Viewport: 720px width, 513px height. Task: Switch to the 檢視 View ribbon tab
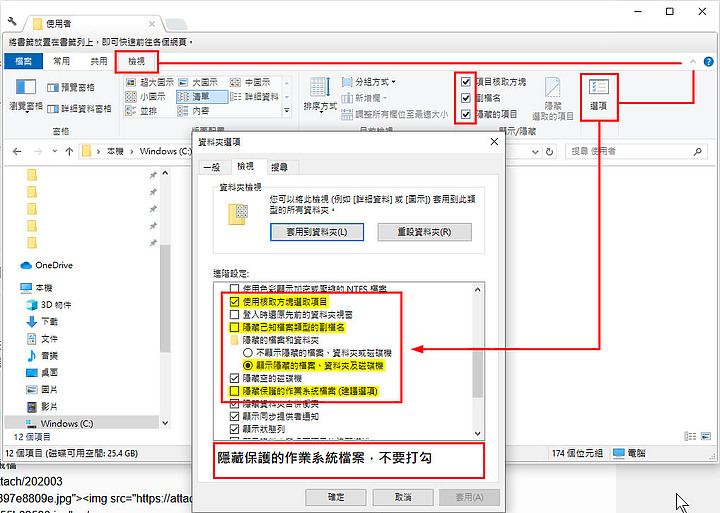pos(136,61)
